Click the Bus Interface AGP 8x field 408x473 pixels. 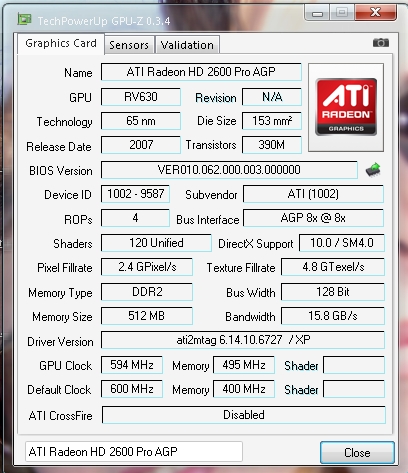pyautogui.click(x=313, y=218)
